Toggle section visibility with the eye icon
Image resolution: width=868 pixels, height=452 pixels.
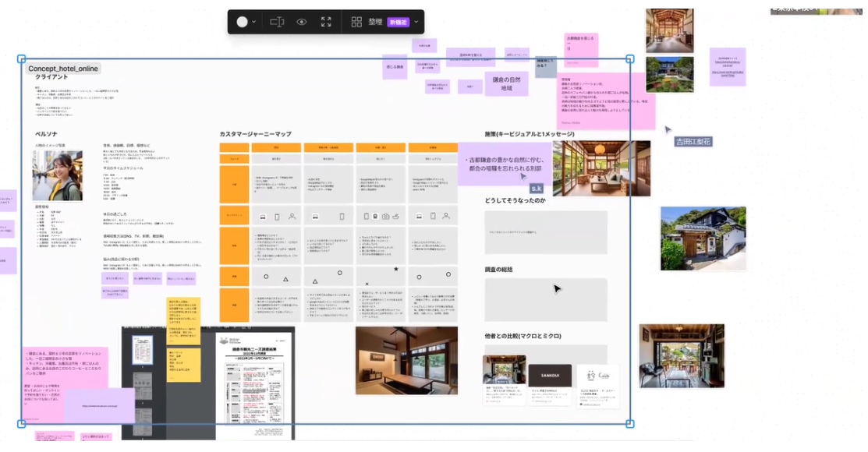(302, 22)
